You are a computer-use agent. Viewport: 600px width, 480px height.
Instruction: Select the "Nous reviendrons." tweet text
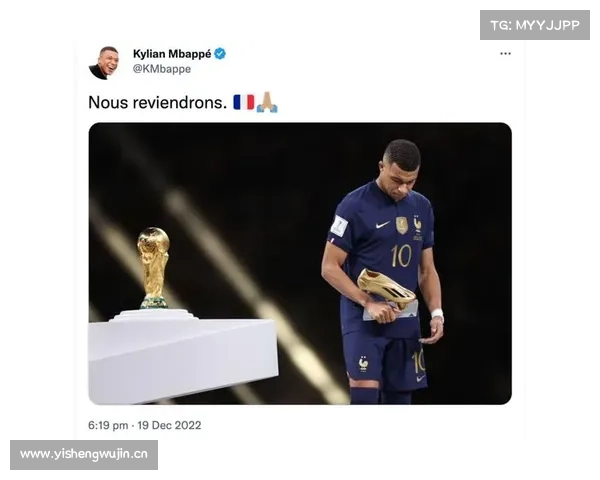pyautogui.click(x=158, y=103)
